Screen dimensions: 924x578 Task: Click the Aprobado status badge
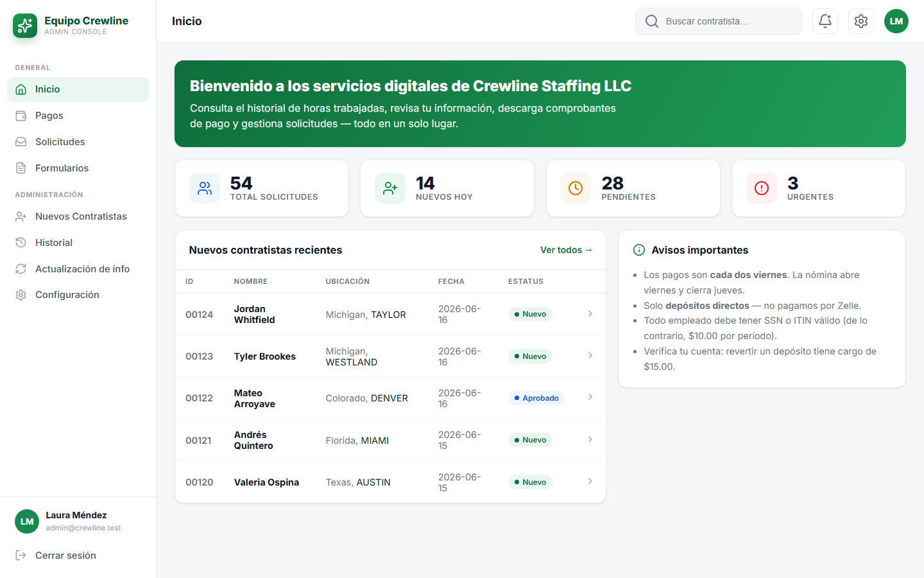pyautogui.click(x=536, y=398)
